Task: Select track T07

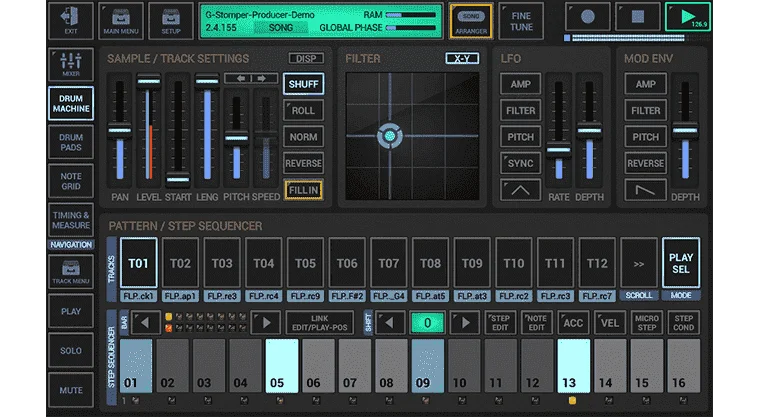Action: 389,263
